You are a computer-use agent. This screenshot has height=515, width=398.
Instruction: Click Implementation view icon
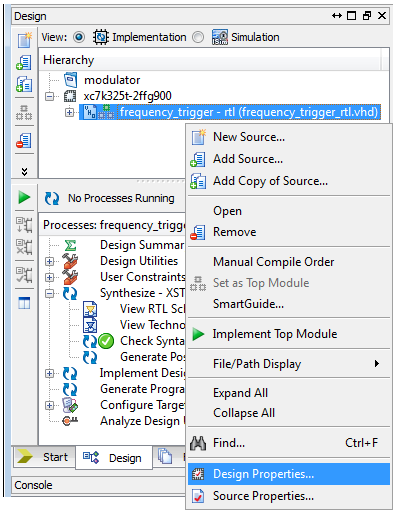click(x=100, y=37)
